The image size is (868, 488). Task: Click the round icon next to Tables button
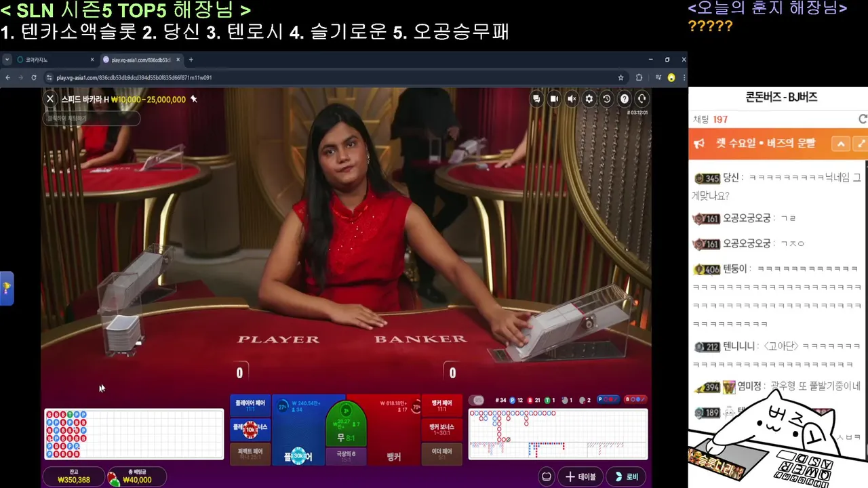[547, 476]
